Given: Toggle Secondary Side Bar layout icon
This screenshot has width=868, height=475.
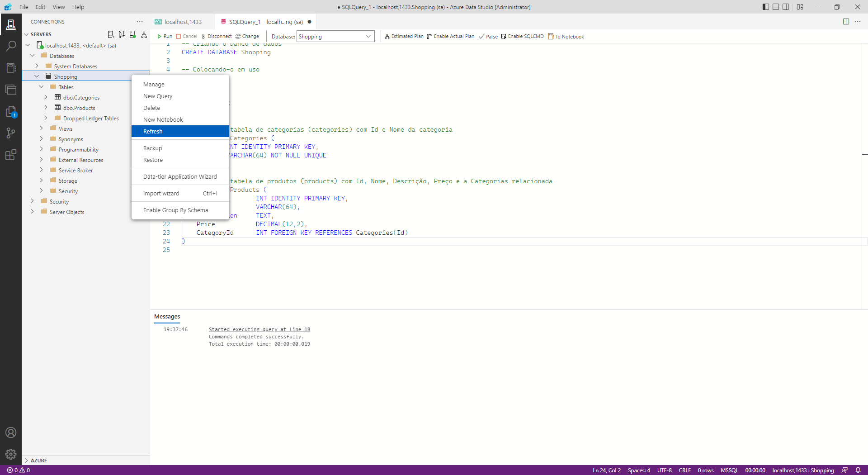Looking at the screenshot, I should click(x=786, y=7).
